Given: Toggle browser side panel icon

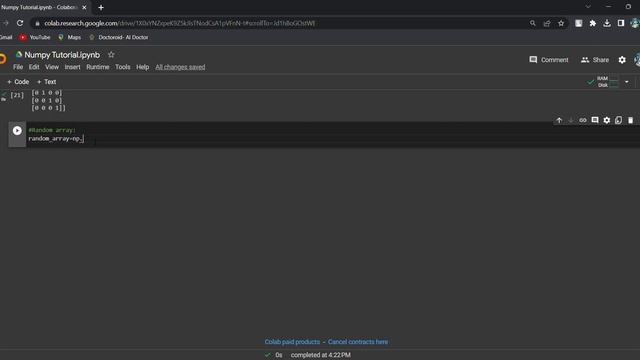Looking at the screenshot, I should pyautogui.click(x=621, y=23).
